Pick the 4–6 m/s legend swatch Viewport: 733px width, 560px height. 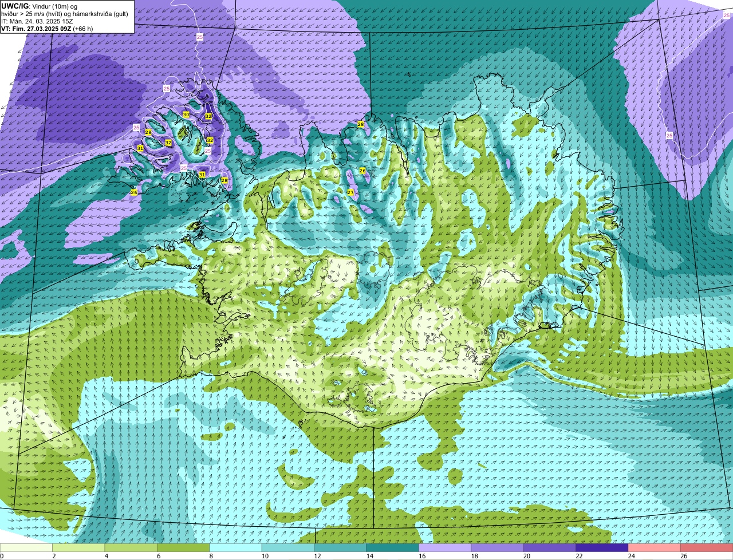[x=131, y=547]
